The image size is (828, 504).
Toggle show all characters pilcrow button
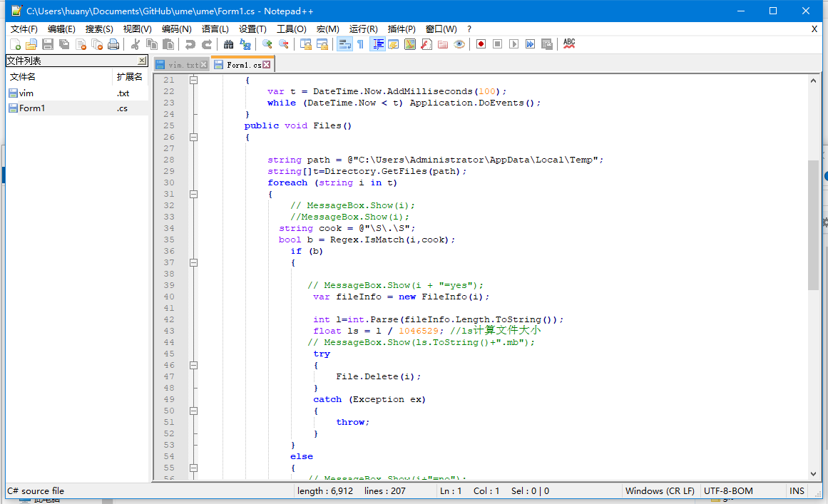361,44
